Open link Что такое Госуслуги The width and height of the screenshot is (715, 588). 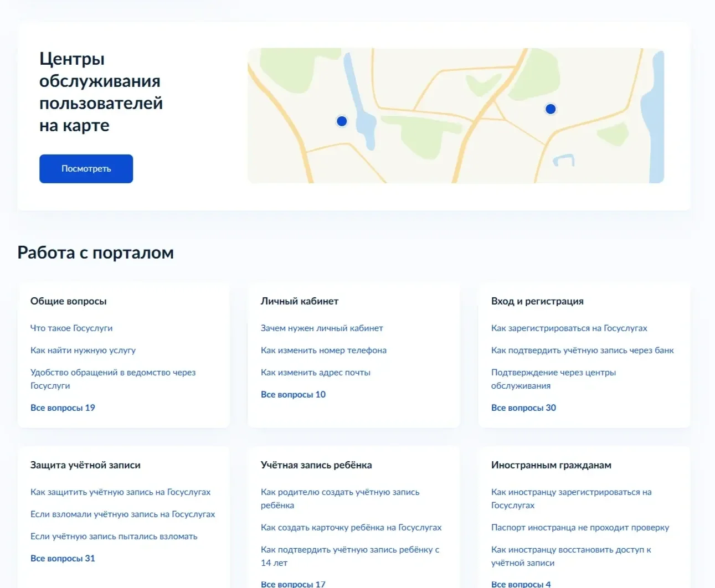pyautogui.click(x=71, y=328)
